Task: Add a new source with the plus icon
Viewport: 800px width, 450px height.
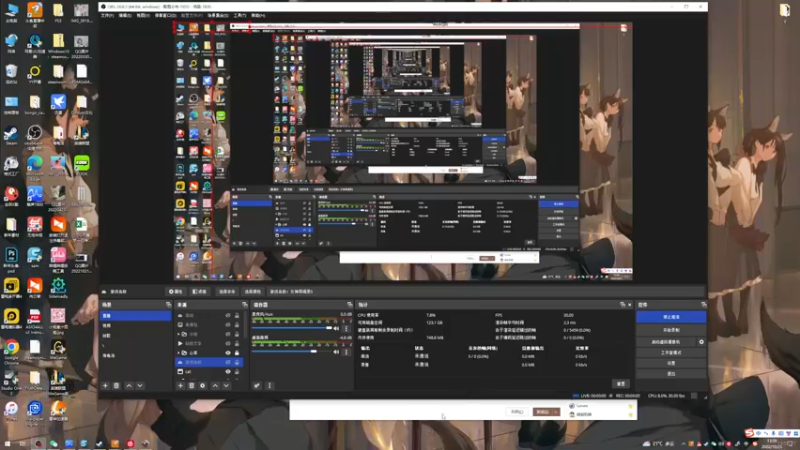Action: click(180, 386)
